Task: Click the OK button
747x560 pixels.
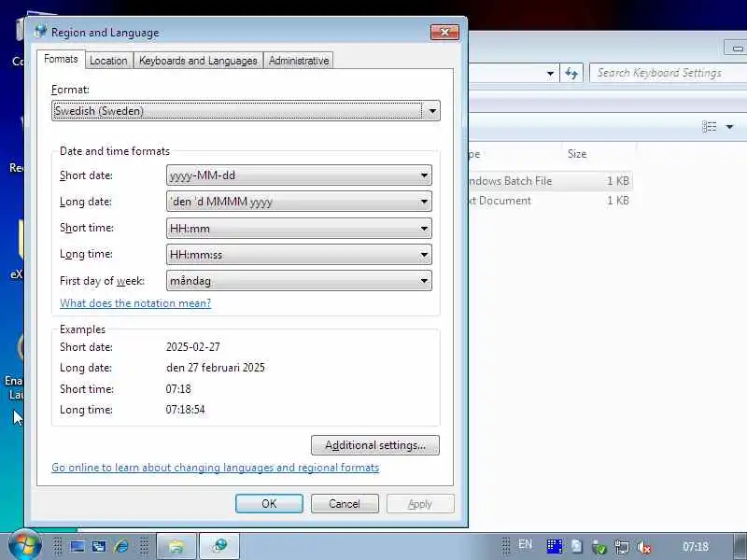Action: (269, 504)
